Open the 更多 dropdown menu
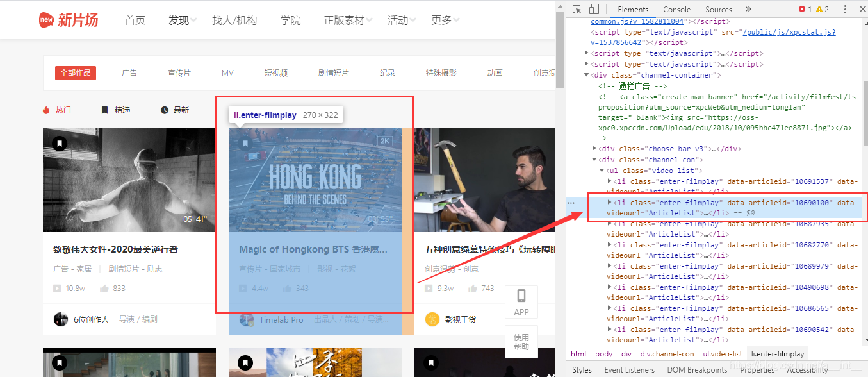The width and height of the screenshot is (868, 377). 446,21
